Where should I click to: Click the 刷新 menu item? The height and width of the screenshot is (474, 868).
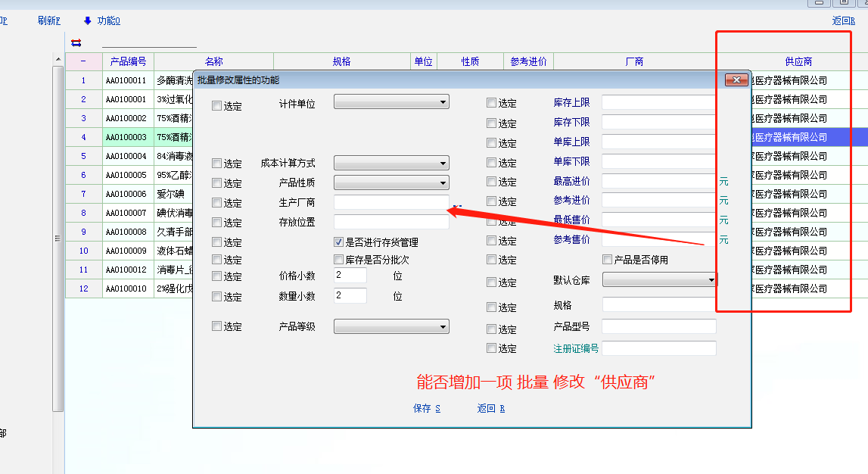pyautogui.click(x=48, y=20)
